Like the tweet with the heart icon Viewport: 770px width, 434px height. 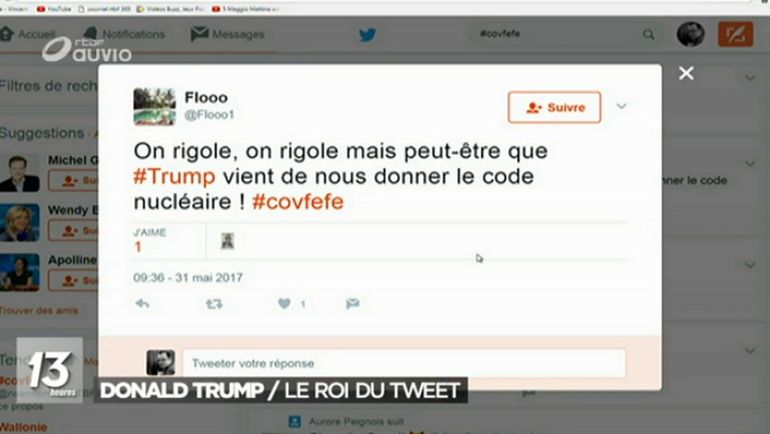pyautogui.click(x=284, y=303)
